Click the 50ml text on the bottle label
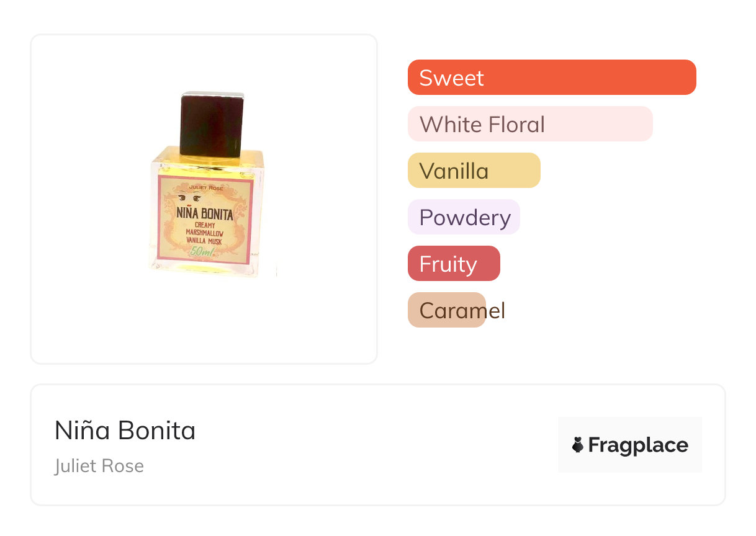The height and width of the screenshot is (536, 756). tap(203, 252)
